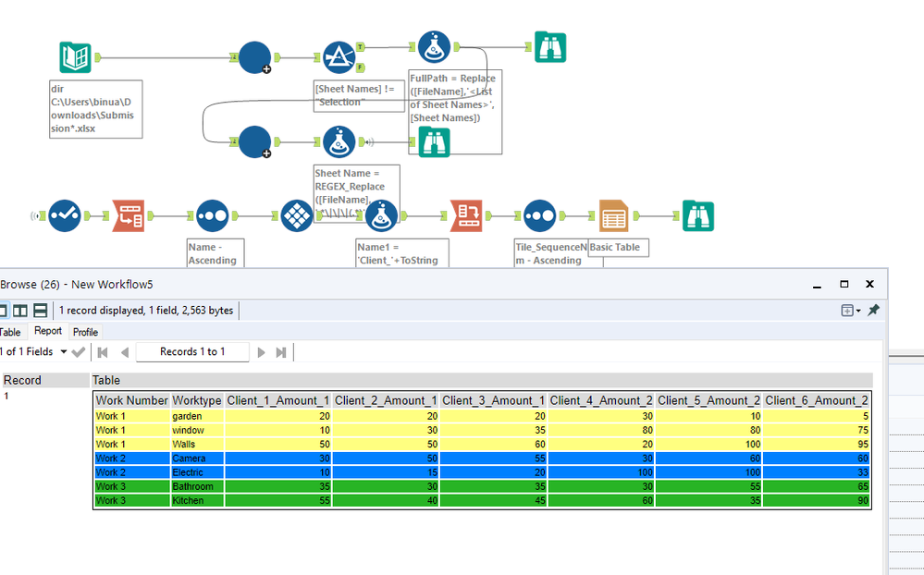Go to first records page

coord(103,352)
